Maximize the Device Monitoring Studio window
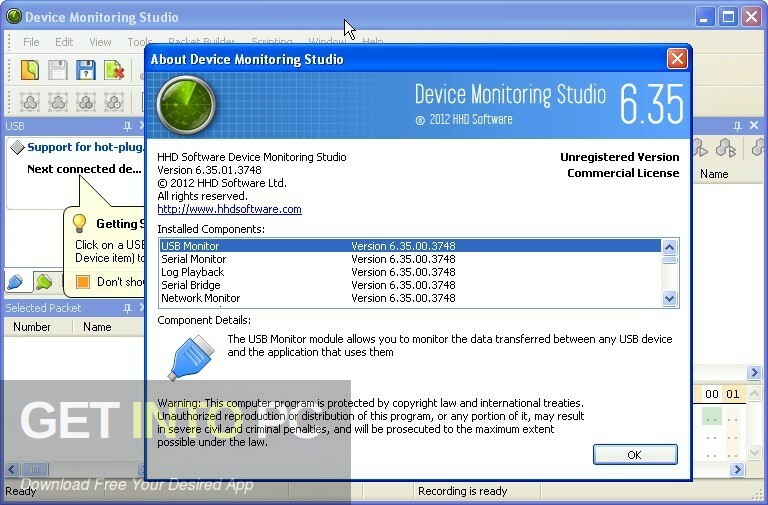This screenshot has width=768, height=505. coord(728,17)
